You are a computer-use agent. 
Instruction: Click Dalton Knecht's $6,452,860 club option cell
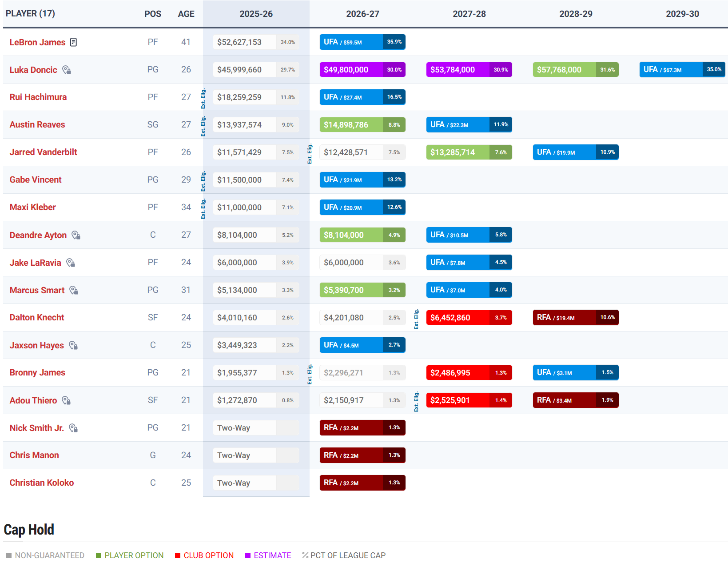coord(469,318)
